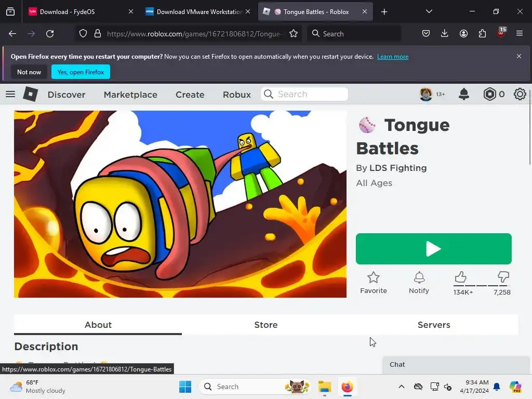
Task: Bookmark this page with star icon
Action: (x=294, y=34)
